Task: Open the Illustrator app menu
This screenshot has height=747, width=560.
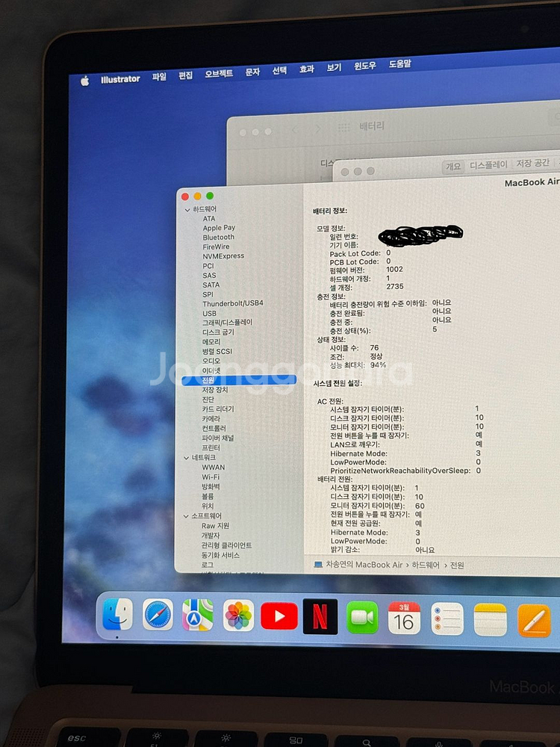Action: (120, 79)
